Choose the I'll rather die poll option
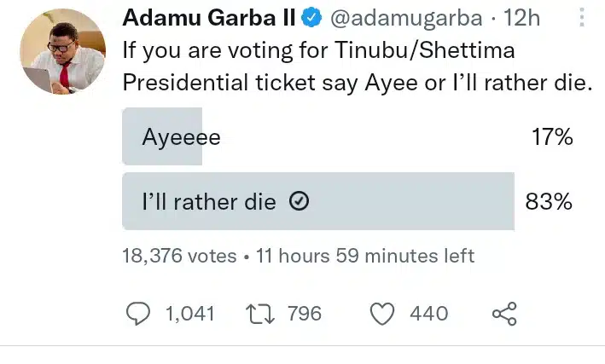Screen dimensions: 605x364 209,202
